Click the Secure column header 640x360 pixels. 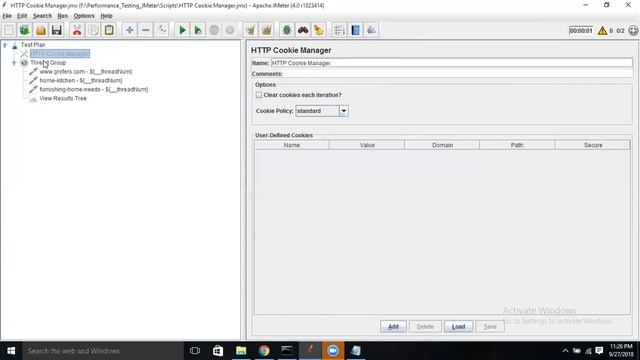593,145
